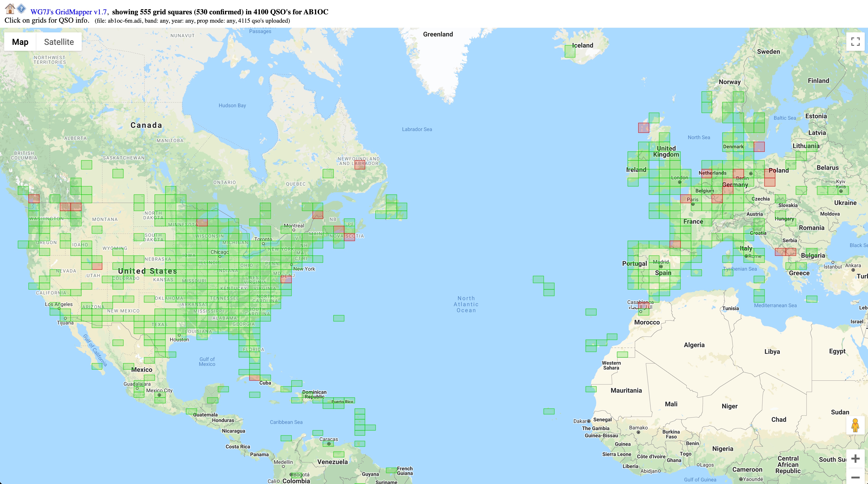Click the red grid square in Utah
Viewport: 868px width, 484px height.
coord(97,266)
